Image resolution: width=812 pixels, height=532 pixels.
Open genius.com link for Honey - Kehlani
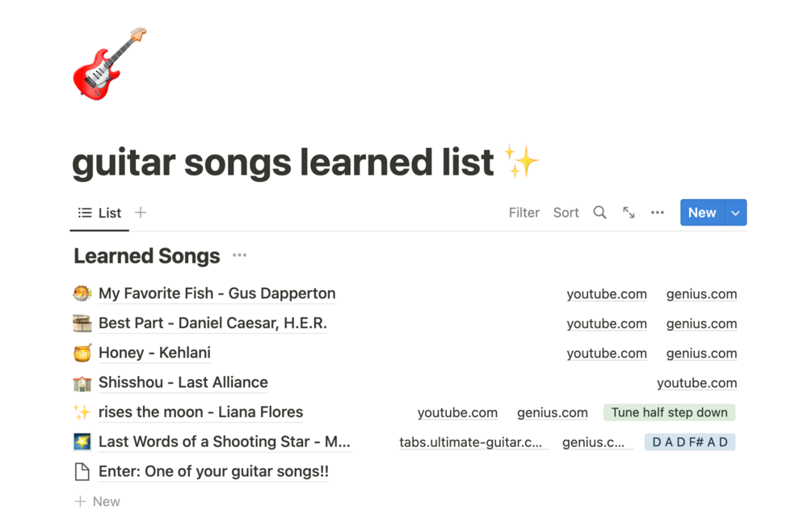701,353
